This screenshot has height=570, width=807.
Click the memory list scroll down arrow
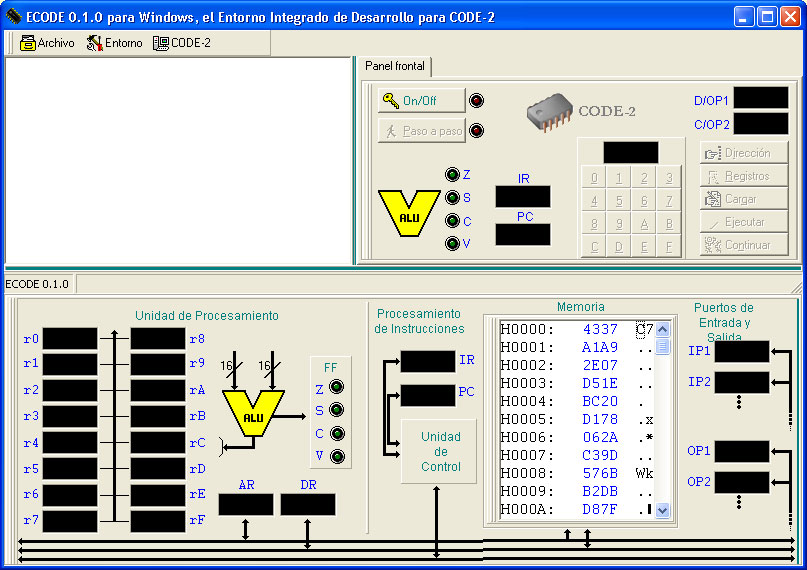(x=662, y=510)
